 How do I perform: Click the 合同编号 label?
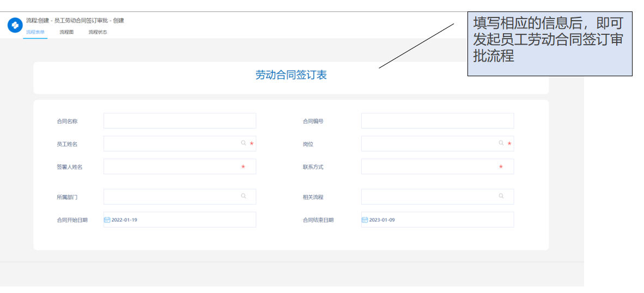[x=313, y=121]
